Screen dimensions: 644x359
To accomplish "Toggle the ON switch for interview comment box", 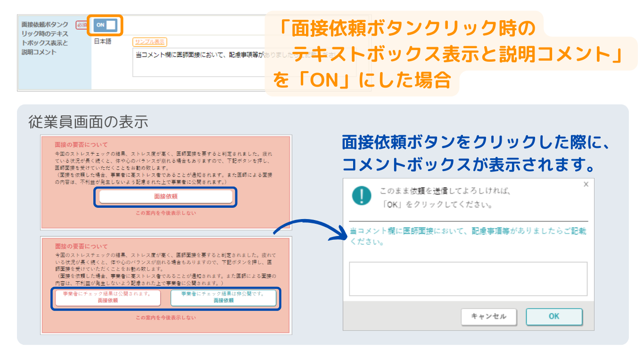I will coord(105,25).
